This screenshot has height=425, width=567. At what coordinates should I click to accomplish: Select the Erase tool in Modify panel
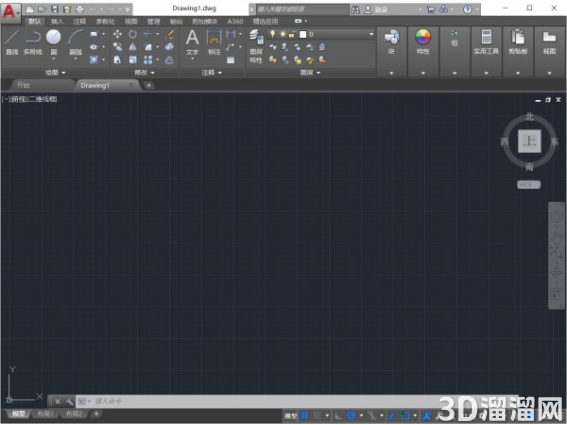169,34
